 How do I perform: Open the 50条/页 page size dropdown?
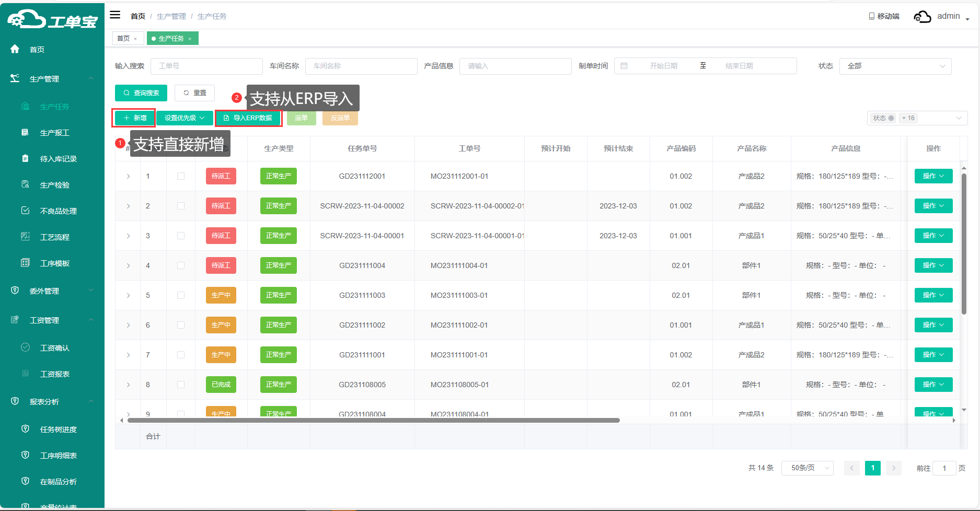(806, 468)
